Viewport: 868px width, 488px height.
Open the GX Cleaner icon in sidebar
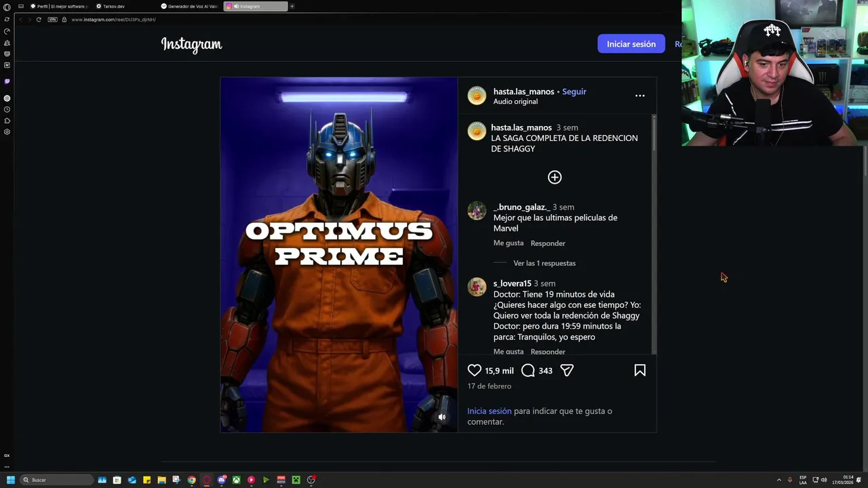[7, 42]
